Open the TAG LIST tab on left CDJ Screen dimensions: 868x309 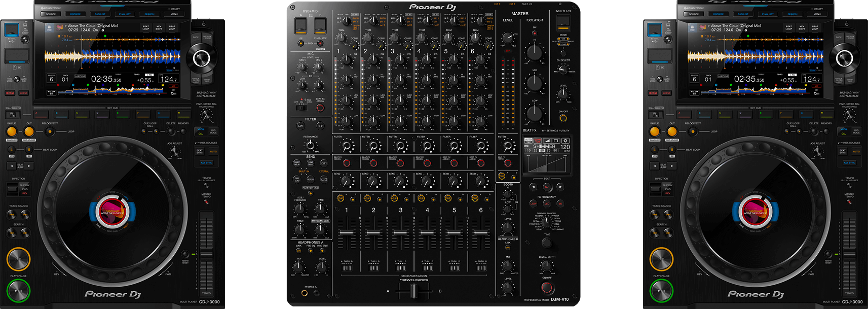tap(100, 14)
